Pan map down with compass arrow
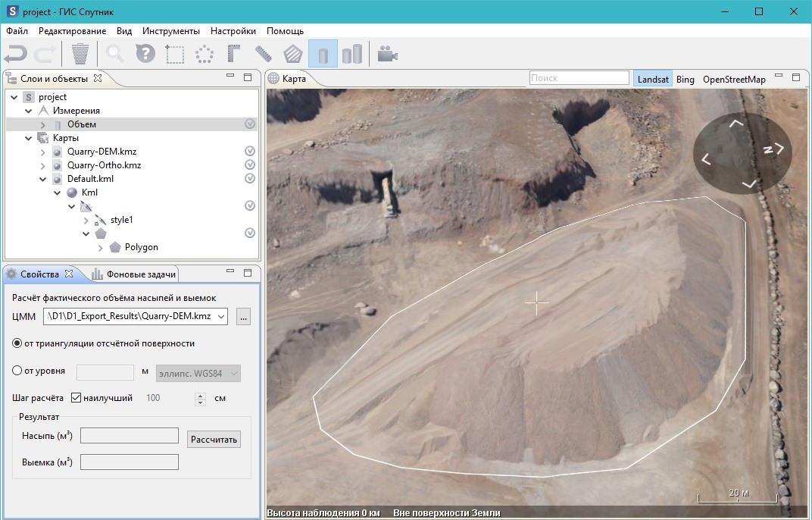Screen dimensions: 812x520 [749, 183]
